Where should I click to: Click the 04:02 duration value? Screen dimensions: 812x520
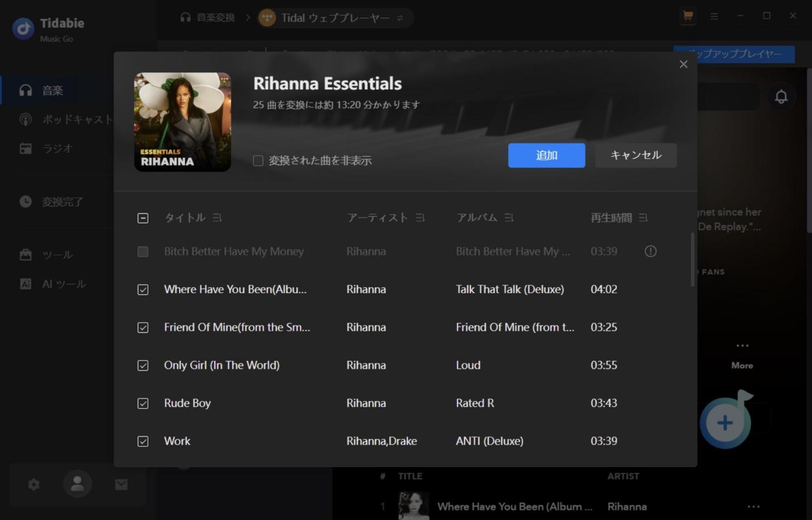604,289
